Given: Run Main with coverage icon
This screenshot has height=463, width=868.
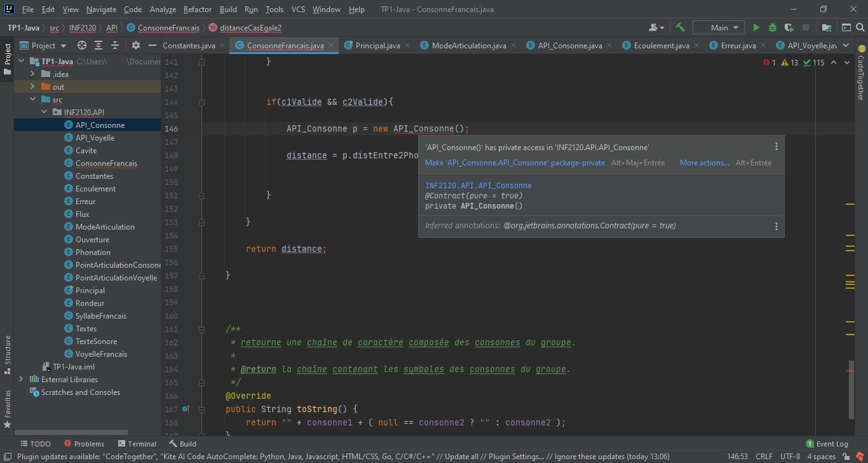Looking at the screenshot, I should pyautogui.click(x=789, y=28).
